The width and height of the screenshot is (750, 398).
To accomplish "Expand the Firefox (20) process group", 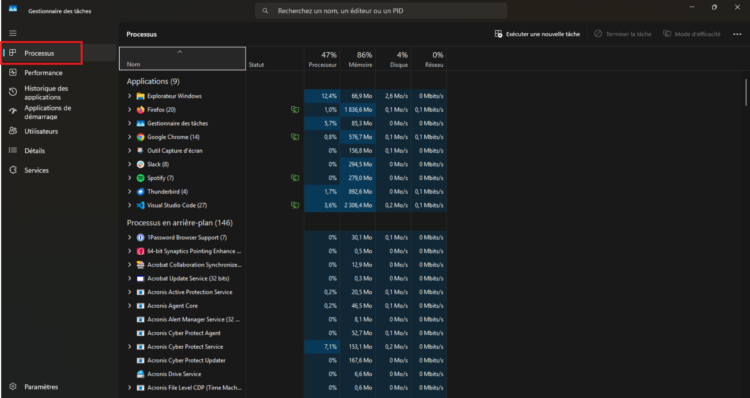I will tap(129, 110).
